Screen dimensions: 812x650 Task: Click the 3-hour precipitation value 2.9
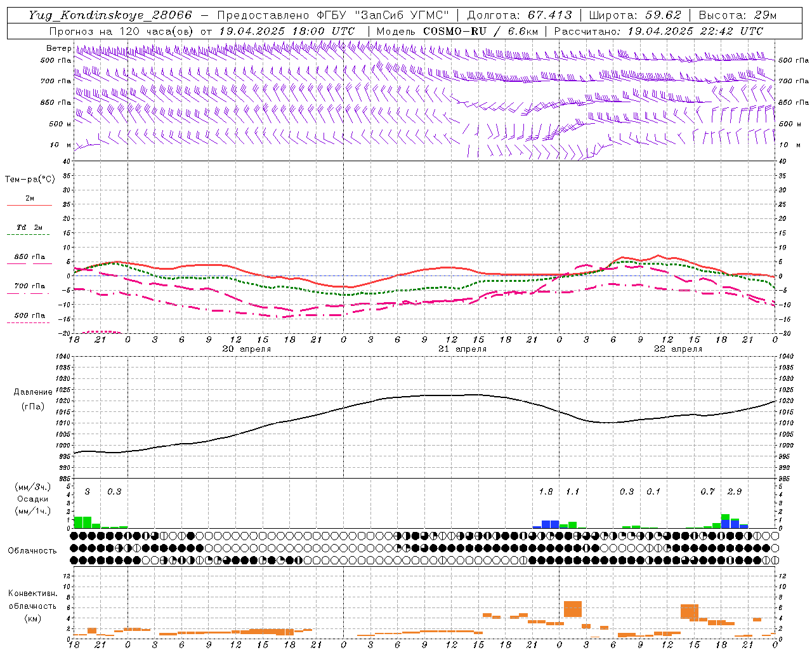[735, 492]
